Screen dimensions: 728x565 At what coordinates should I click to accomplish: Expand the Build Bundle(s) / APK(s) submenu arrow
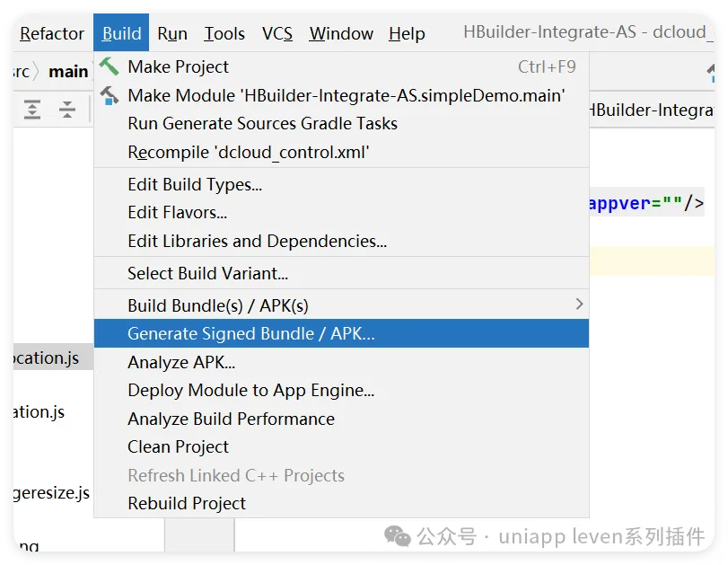click(579, 305)
